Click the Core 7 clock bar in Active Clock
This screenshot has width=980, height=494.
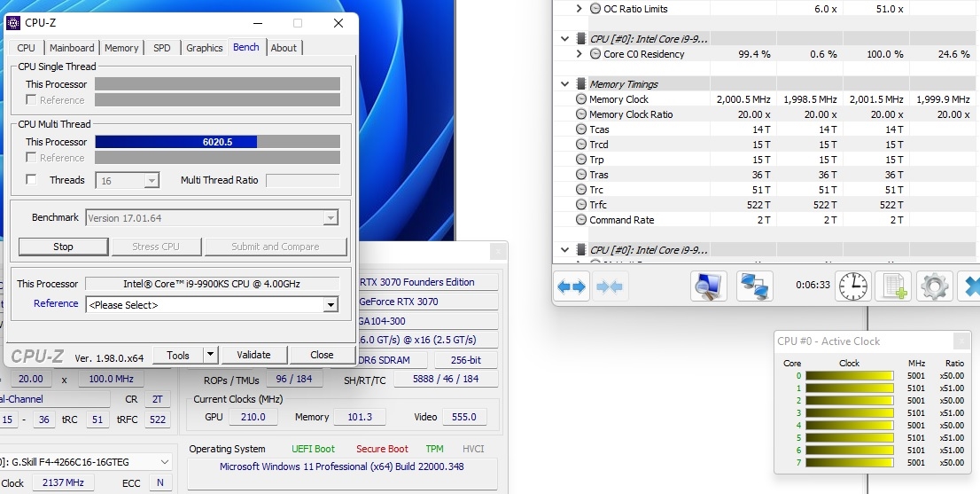(850, 463)
